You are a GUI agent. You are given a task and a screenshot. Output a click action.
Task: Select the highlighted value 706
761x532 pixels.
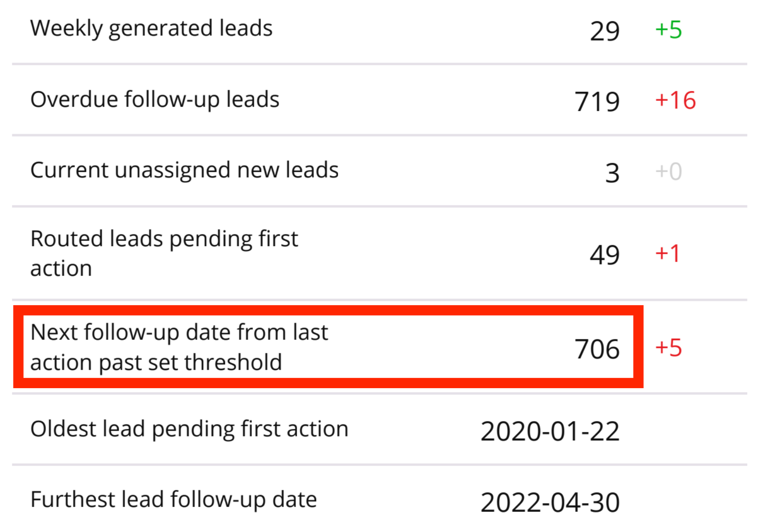coord(597,349)
